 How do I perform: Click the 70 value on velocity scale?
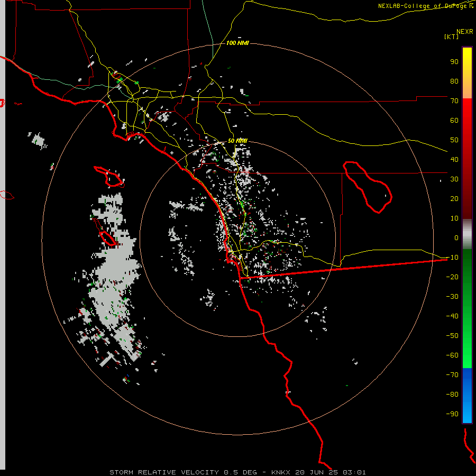[454, 101]
